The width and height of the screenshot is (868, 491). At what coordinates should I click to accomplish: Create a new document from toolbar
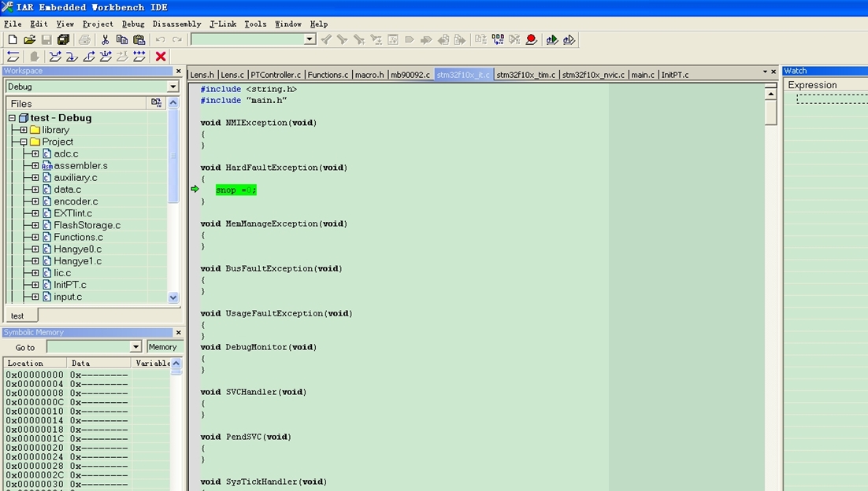coord(12,40)
